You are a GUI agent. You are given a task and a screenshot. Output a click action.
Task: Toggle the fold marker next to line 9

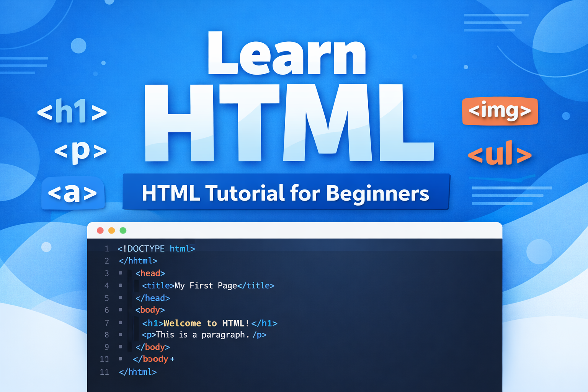pyautogui.click(x=120, y=347)
